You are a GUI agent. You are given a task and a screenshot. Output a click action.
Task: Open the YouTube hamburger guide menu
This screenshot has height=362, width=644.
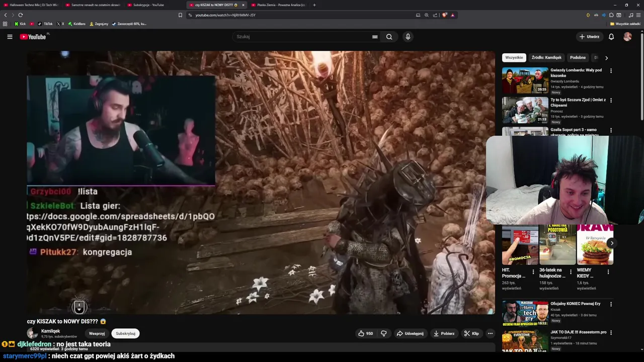(x=10, y=37)
